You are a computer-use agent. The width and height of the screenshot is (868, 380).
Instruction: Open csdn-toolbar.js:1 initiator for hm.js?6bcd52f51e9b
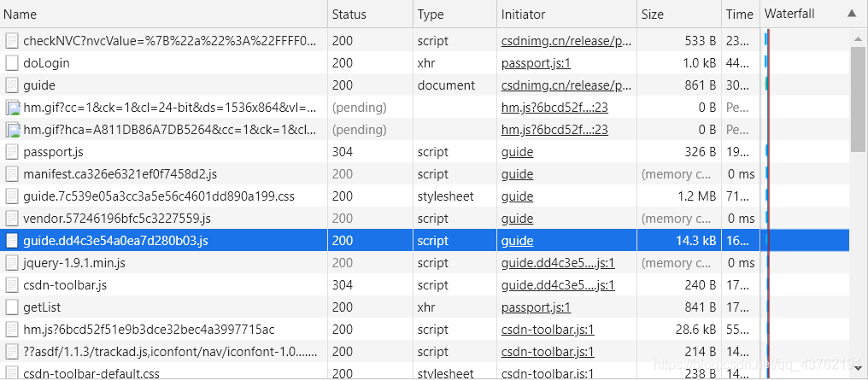tap(548, 330)
